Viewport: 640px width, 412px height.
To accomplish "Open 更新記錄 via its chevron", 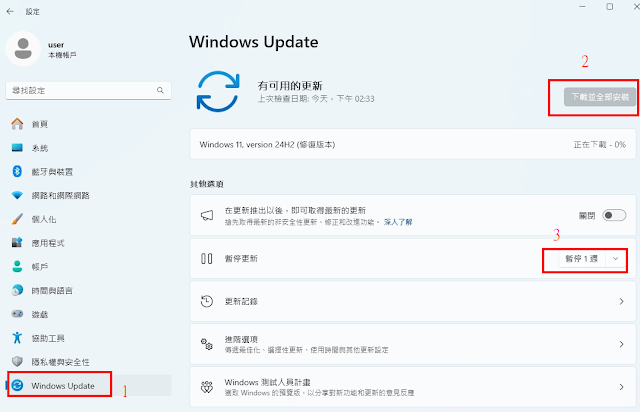I will tap(621, 301).
